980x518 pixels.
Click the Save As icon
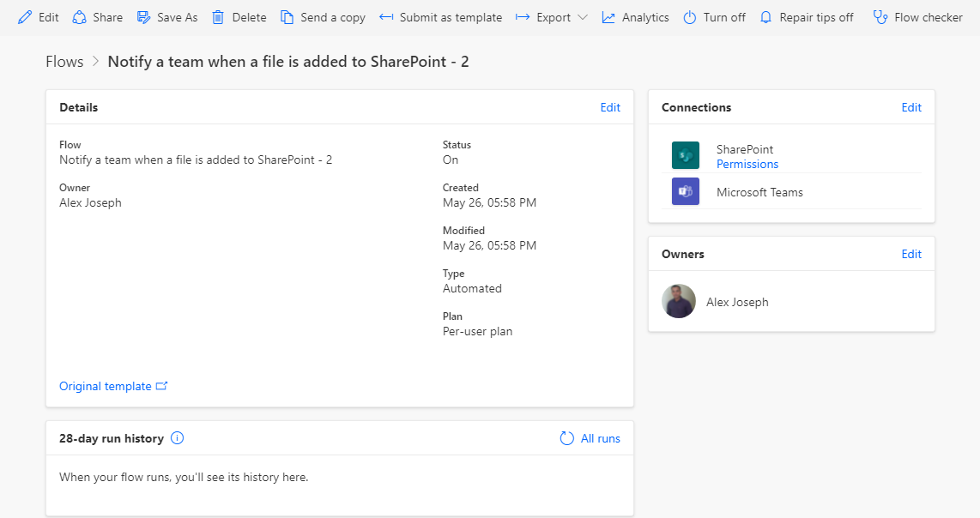pos(142,16)
